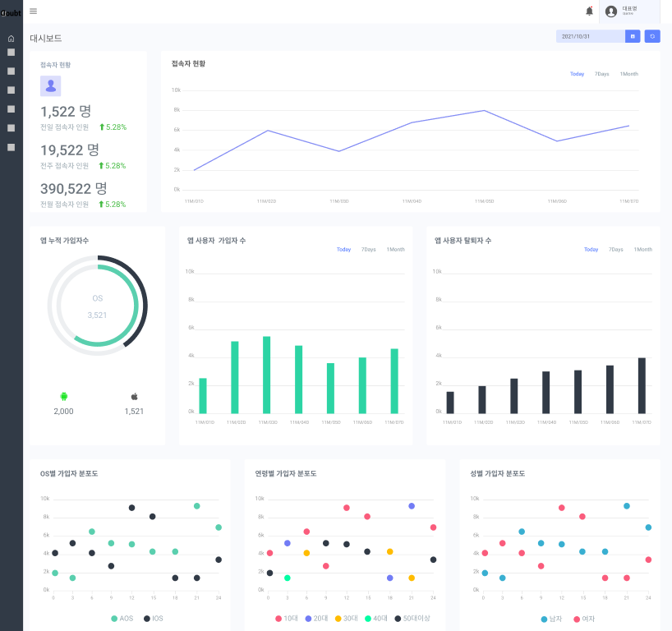Click the 1,521 iOS subscriber count
Screen dimensions: 672x631
[134, 411]
